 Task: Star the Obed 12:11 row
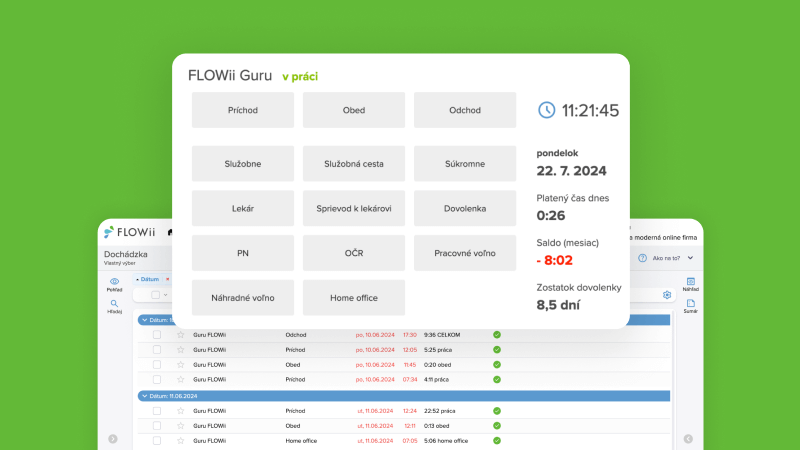181,425
